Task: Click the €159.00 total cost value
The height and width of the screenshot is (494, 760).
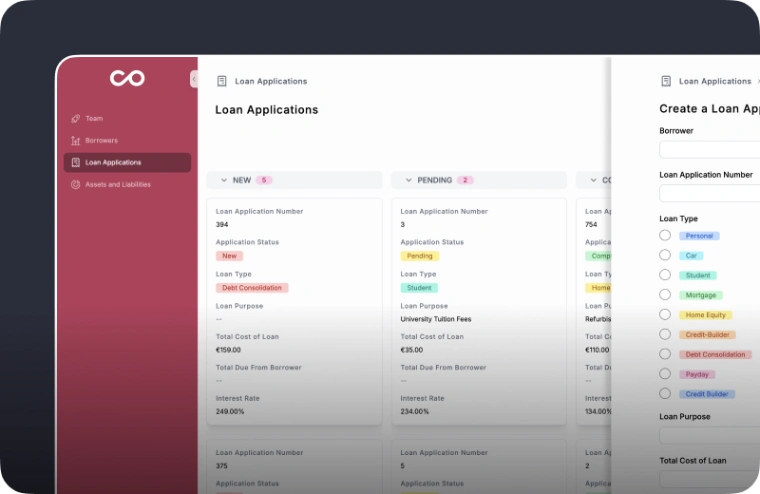Action: [x=228, y=350]
